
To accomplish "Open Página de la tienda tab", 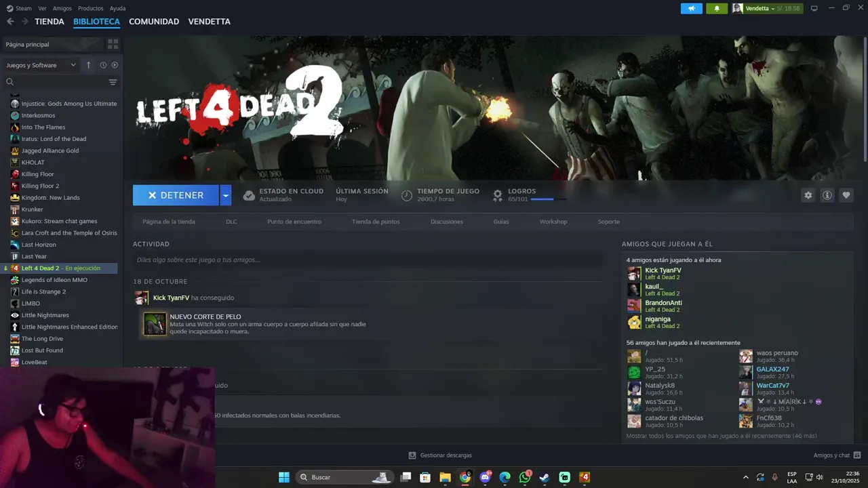I will [x=169, y=222].
